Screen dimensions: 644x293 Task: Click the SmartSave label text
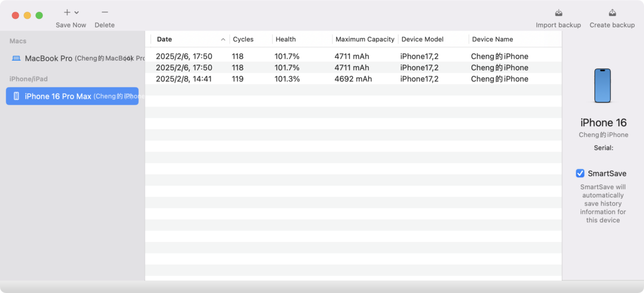click(607, 173)
